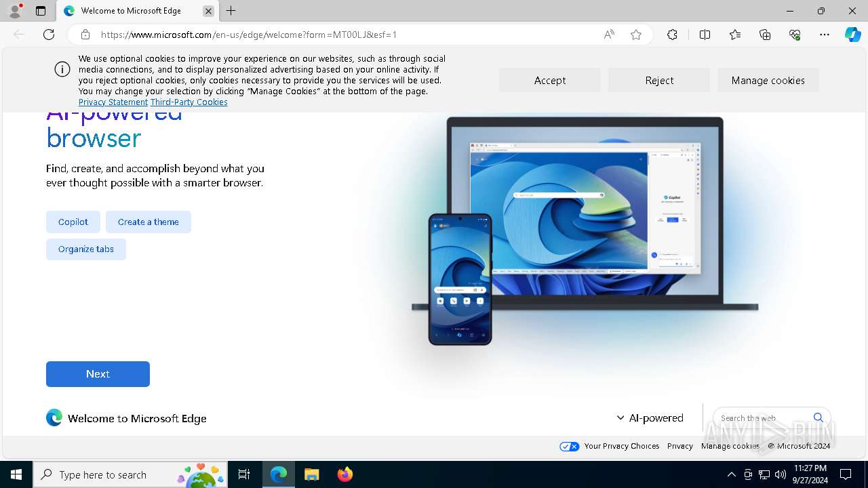
Task: Reject optional cookies
Action: [x=659, y=80]
